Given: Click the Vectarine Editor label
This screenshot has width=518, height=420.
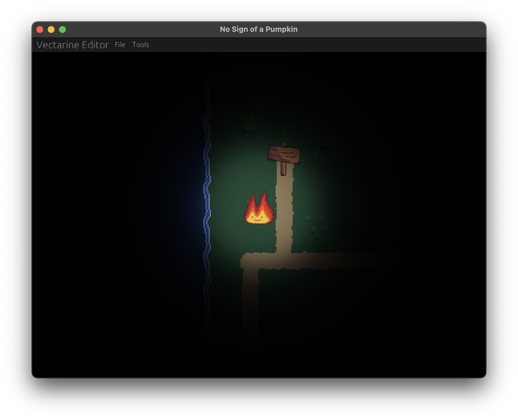Looking at the screenshot, I should pyautogui.click(x=72, y=45).
